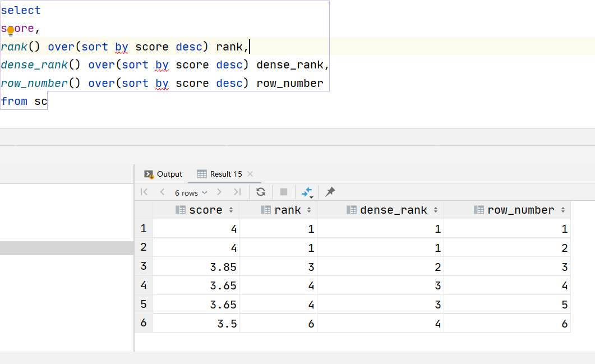Click the row_number column table icon
This screenshot has height=364, width=595.
click(479, 210)
